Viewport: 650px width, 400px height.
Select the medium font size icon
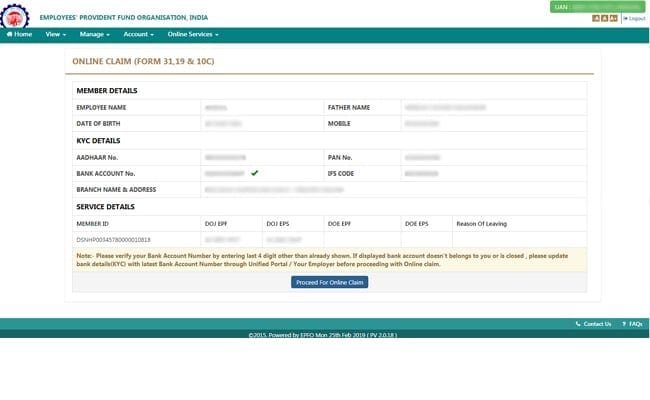(603, 18)
